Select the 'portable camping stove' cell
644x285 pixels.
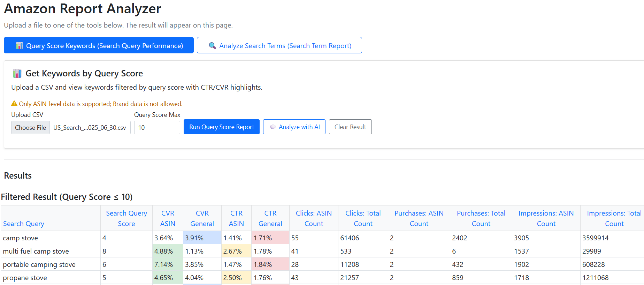tap(51, 264)
